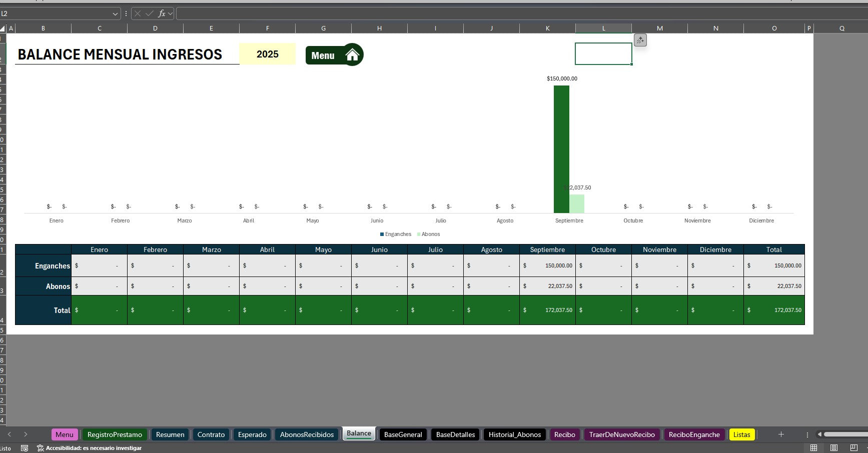Switch to Page Break Preview view
The width and height of the screenshot is (868, 453).
click(853, 448)
